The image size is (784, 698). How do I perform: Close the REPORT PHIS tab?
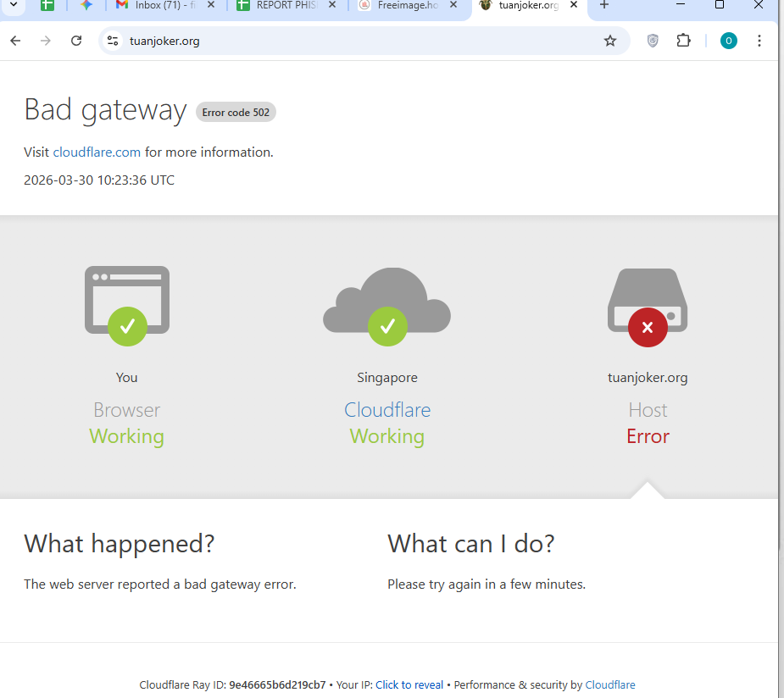(332, 5)
